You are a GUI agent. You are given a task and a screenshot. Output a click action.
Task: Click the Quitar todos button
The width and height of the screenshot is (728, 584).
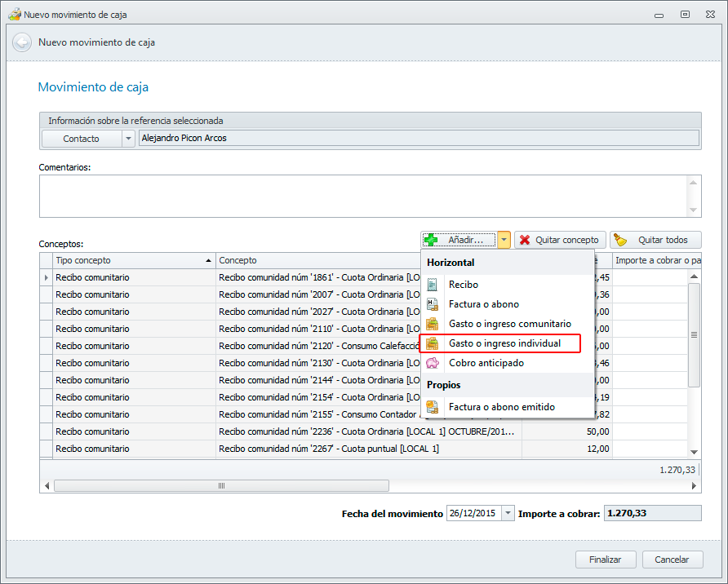655,240
